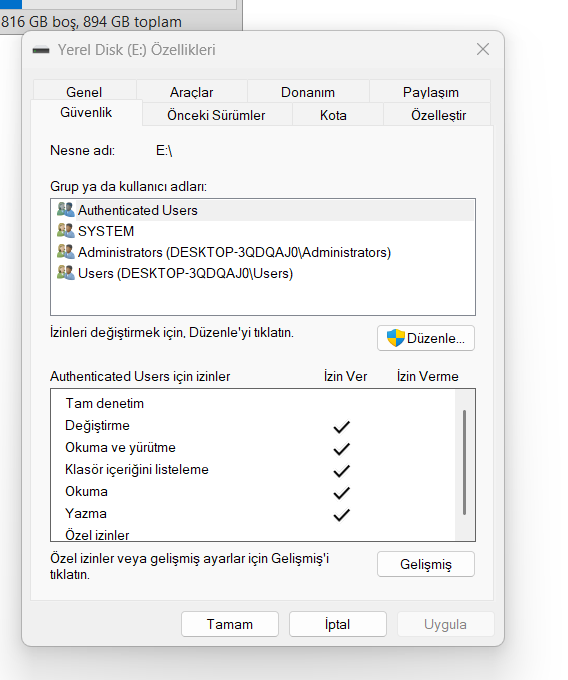568x680 pixels.
Task: Click the SYSTEM group icon
Action: click(x=65, y=230)
